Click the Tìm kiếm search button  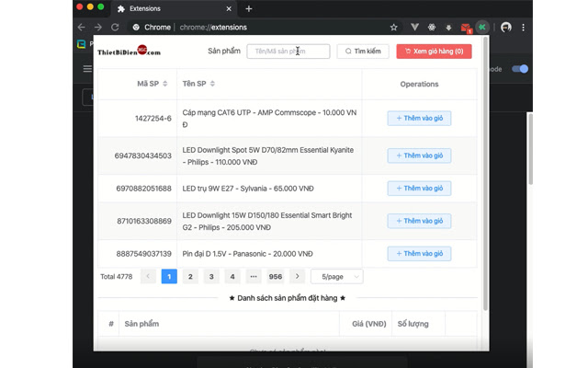point(363,52)
